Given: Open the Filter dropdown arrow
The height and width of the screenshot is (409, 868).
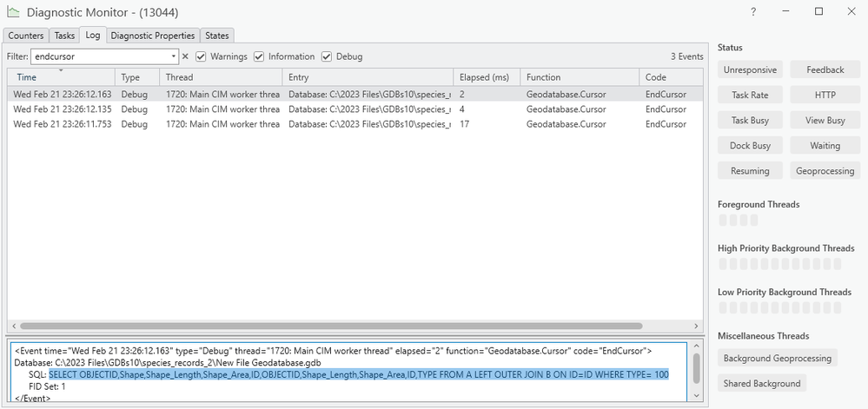Looking at the screenshot, I should [x=173, y=56].
